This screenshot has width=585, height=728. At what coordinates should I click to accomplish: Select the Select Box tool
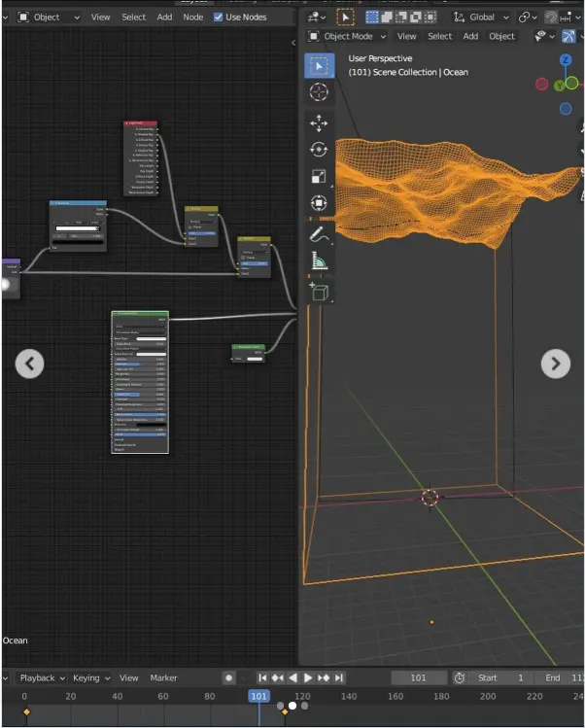(319, 65)
